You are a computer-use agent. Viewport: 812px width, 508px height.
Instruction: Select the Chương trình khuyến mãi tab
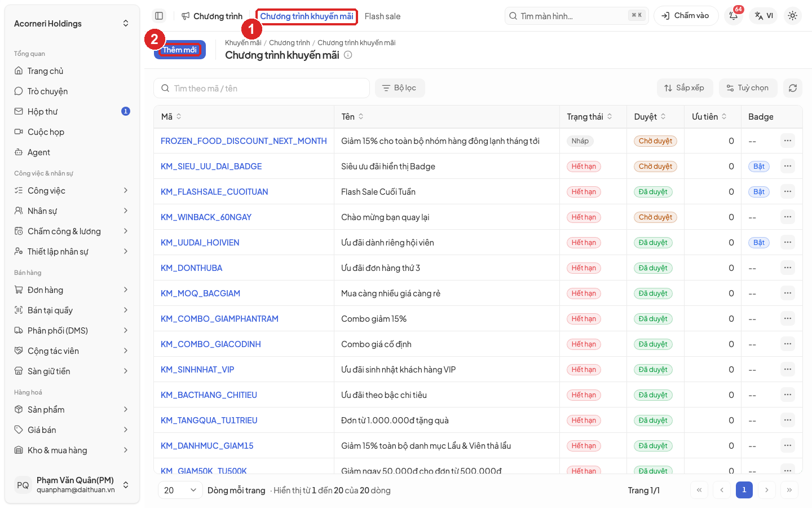307,16
